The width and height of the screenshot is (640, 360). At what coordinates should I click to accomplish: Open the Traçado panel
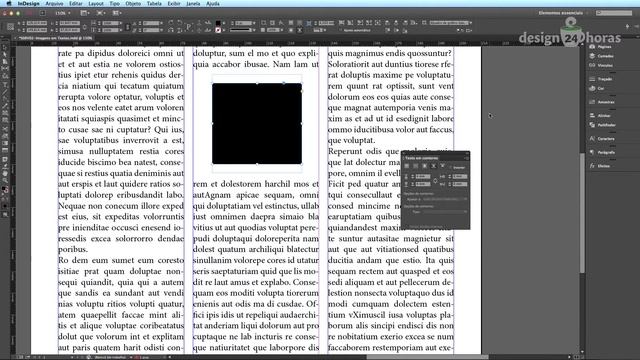click(x=601, y=79)
